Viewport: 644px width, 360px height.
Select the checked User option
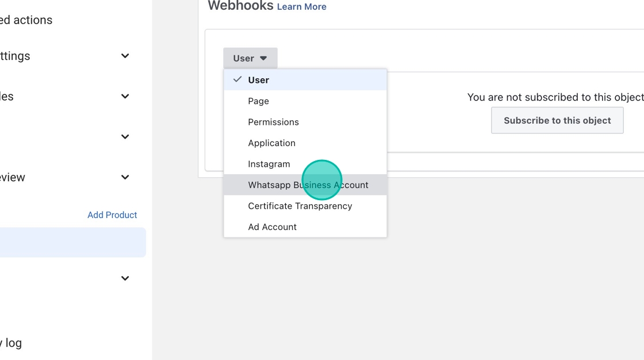[258, 80]
